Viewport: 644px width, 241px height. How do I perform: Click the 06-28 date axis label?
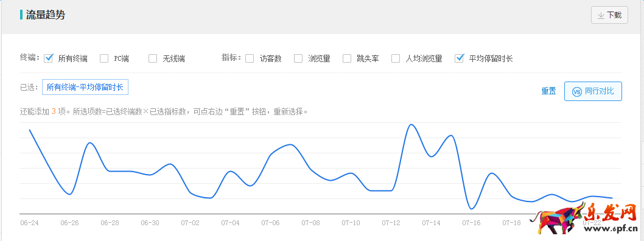pos(110,223)
